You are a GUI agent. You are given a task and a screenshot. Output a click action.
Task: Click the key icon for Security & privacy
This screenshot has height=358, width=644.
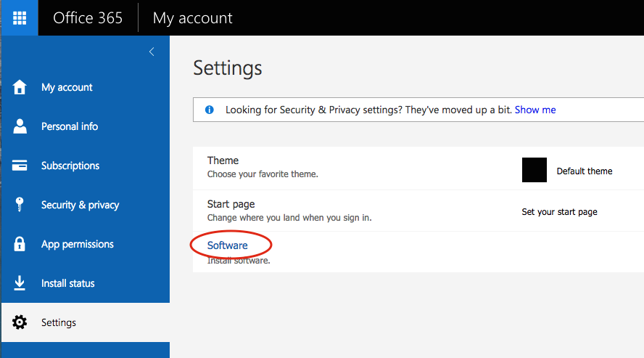coord(20,204)
